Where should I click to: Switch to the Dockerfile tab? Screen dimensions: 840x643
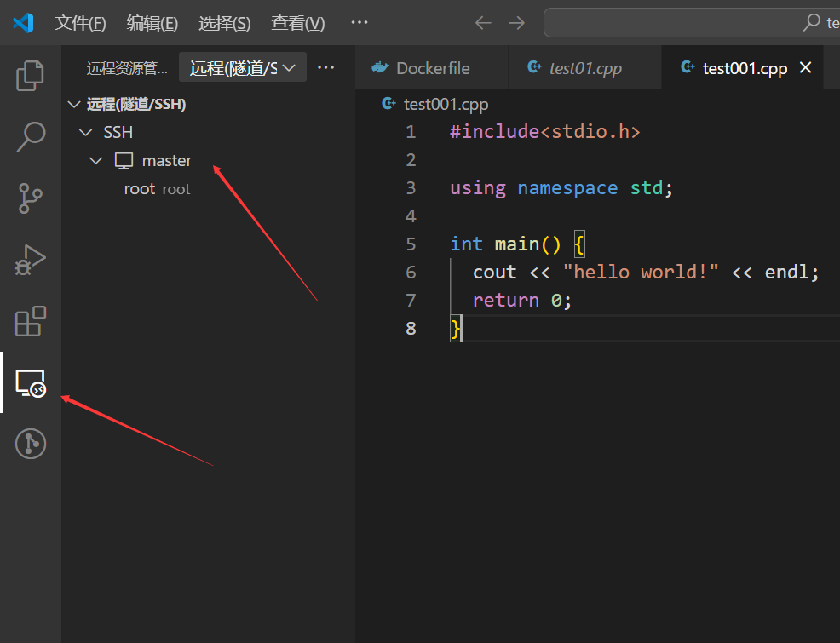point(431,68)
